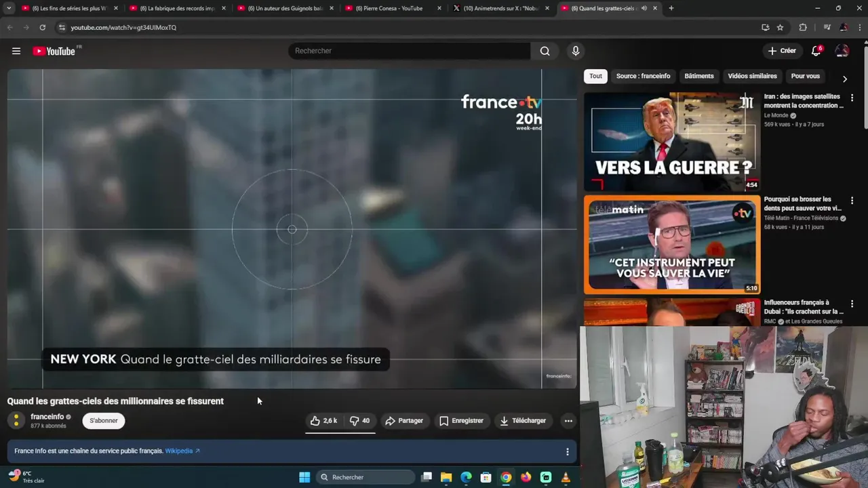
Task: Reload the page
Action: click(x=42, y=27)
